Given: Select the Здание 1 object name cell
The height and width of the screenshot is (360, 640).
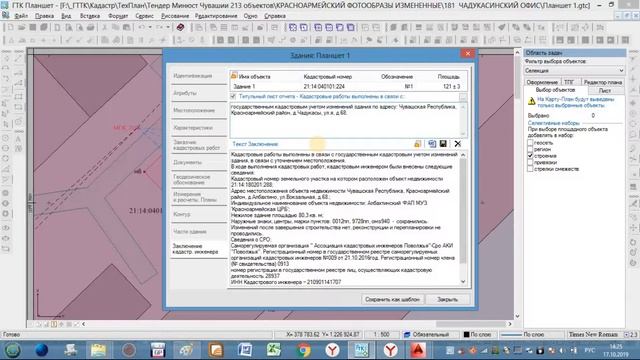Looking at the screenshot, I should coord(244,87).
